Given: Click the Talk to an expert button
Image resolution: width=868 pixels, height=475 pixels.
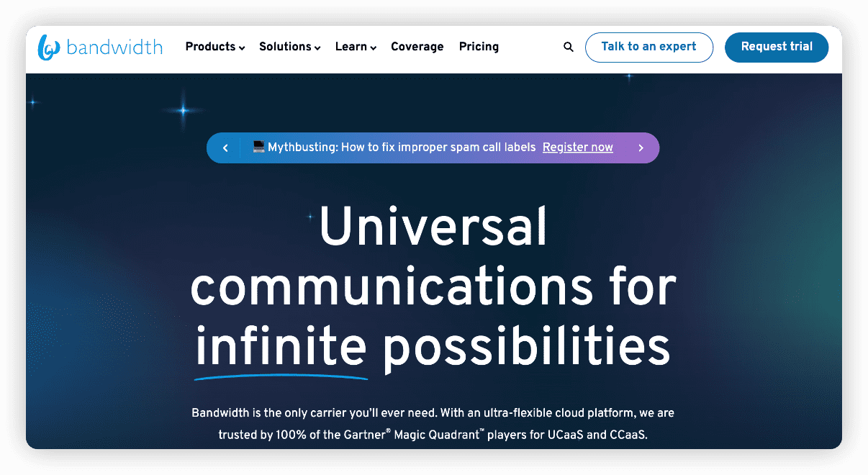Looking at the screenshot, I should tap(648, 47).
